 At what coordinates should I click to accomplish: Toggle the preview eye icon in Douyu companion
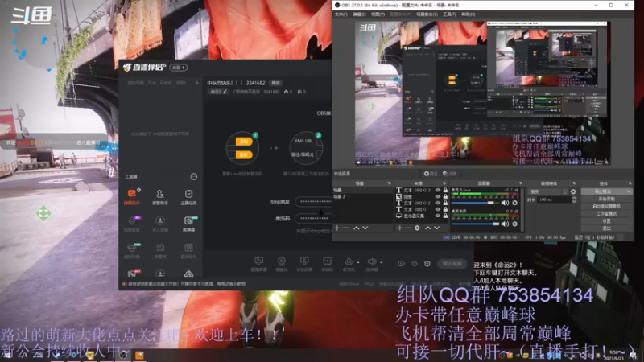click(415, 264)
